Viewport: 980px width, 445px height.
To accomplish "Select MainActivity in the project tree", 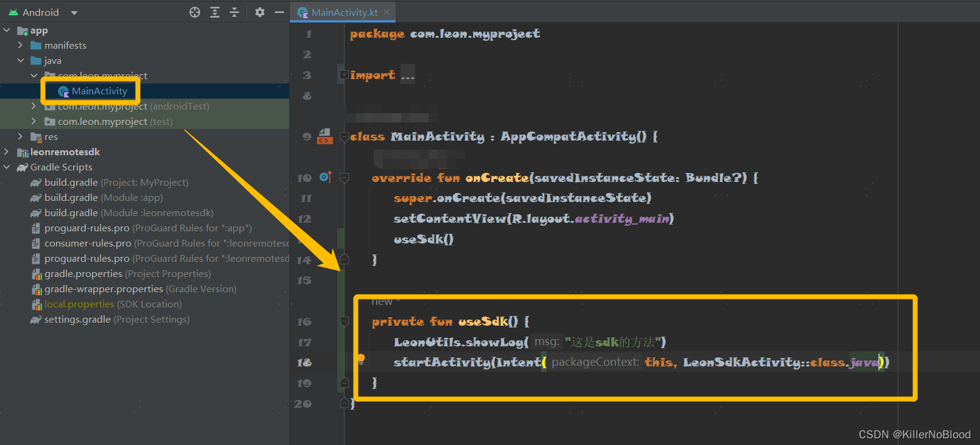I will pyautogui.click(x=99, y=91).
